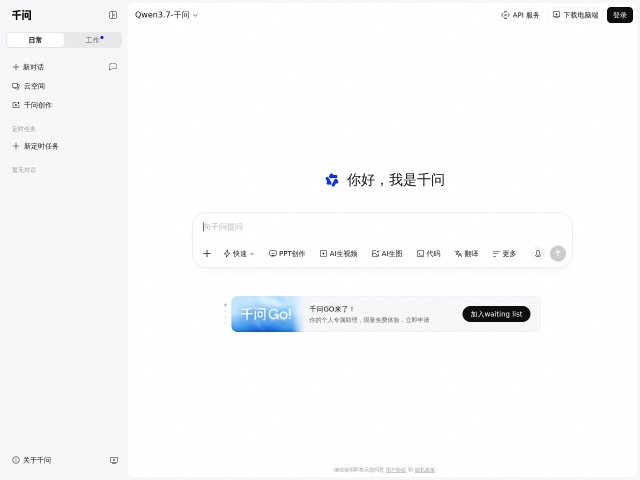Viewport: 640px width, 480px height.
Task: Switch to the 日常 tab
Action: pos(35,40)
